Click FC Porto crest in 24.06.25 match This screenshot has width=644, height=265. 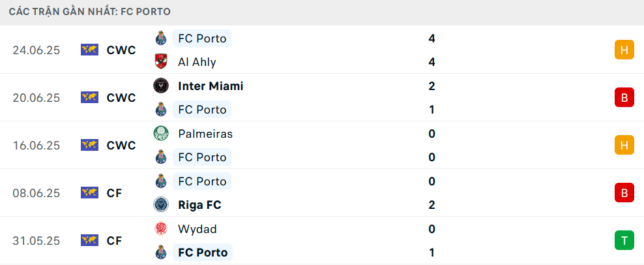coord(161,39)
